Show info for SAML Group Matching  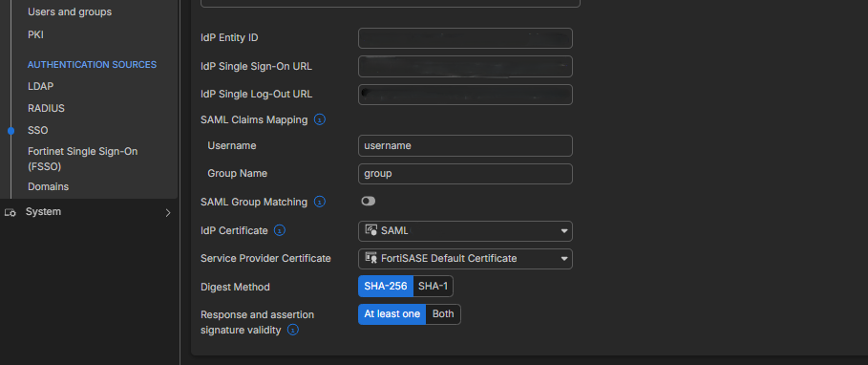click(319, 203)
